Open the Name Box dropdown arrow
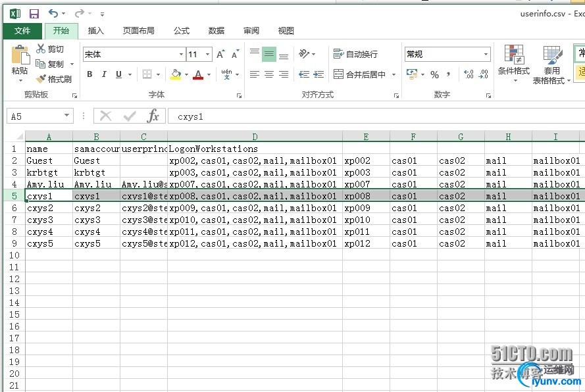This screenshot has width=585, height=392. (x=66, y=115)
